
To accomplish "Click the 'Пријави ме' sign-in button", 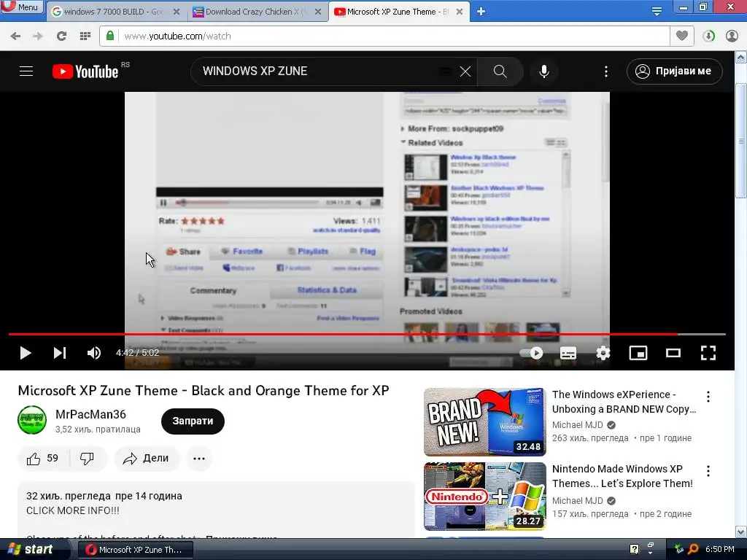I will [674, 71].
